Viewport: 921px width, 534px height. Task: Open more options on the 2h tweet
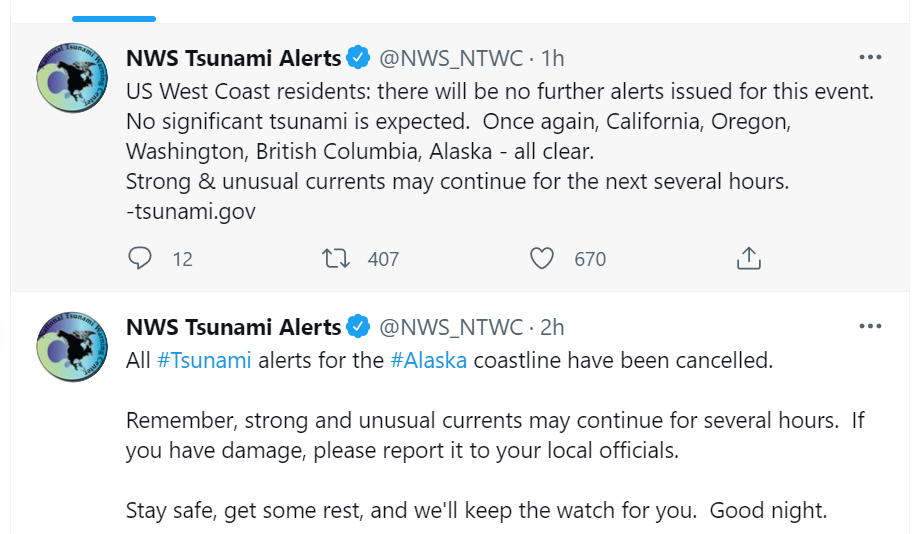click(870, 326)
